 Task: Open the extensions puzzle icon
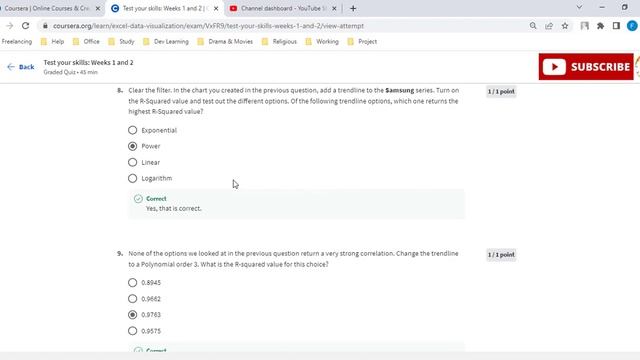(x=600, y=26)
